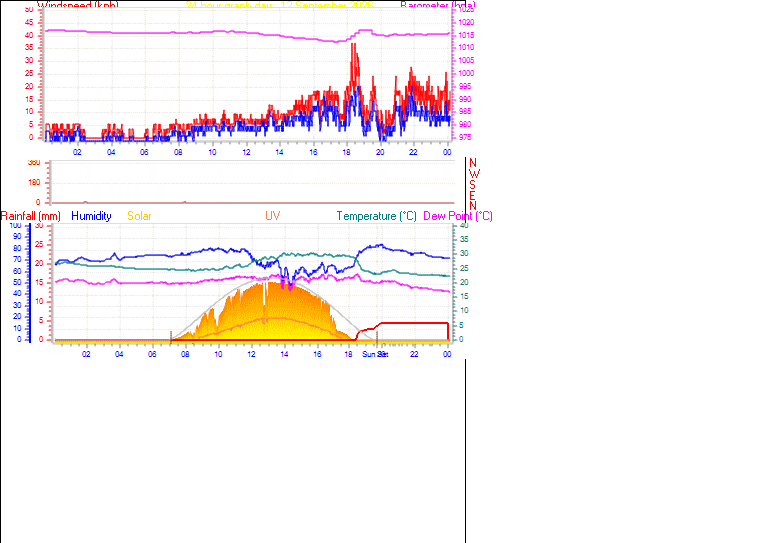The height and width of the screenshot is (543, 761).
Task: Select the blue "Humidity" legend label
Action: tap(91, 216)
